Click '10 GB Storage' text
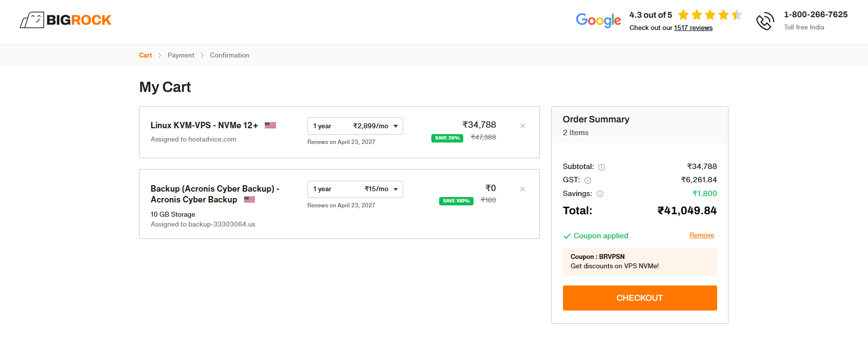Viewport: 868px width, 341px height. click(172, 215)
